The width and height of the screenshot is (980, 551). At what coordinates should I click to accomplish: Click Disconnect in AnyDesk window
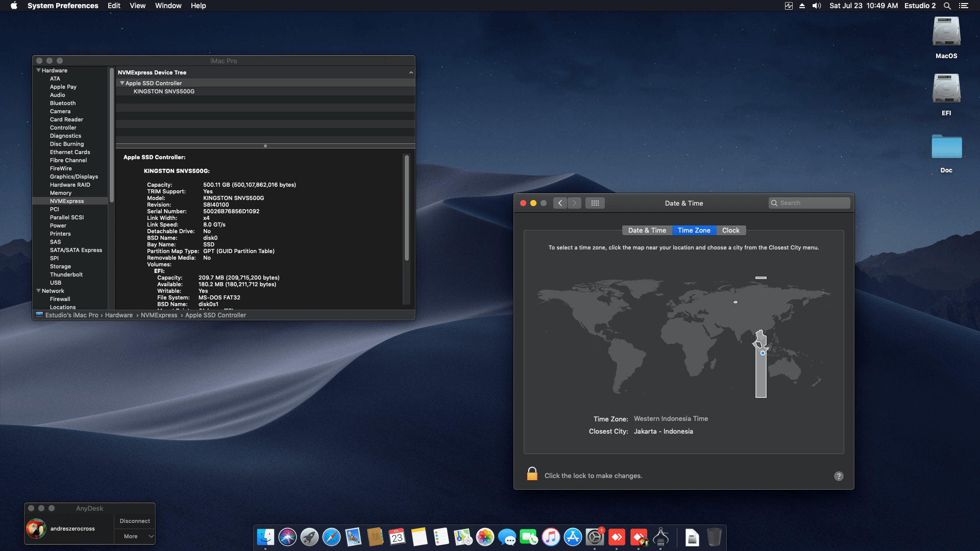tap(135, 521)
